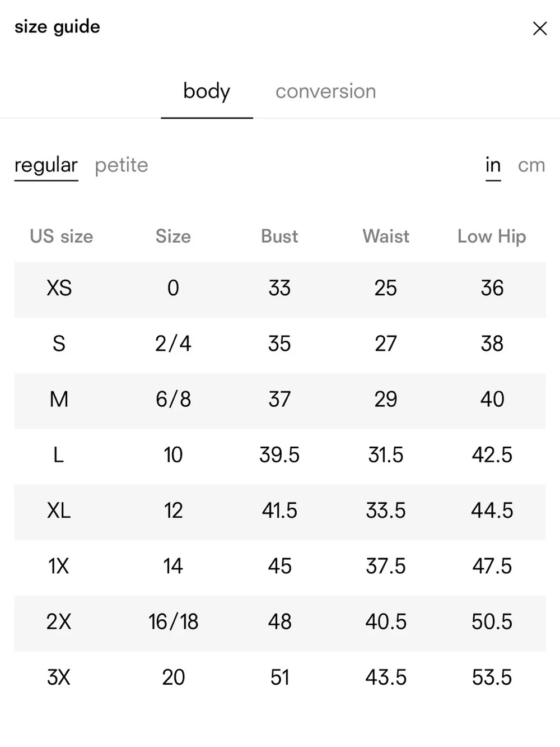The width and height of the screenshot is (560, 747).
Task: Click the Low Hip column header
Action: tap(492, 236)
